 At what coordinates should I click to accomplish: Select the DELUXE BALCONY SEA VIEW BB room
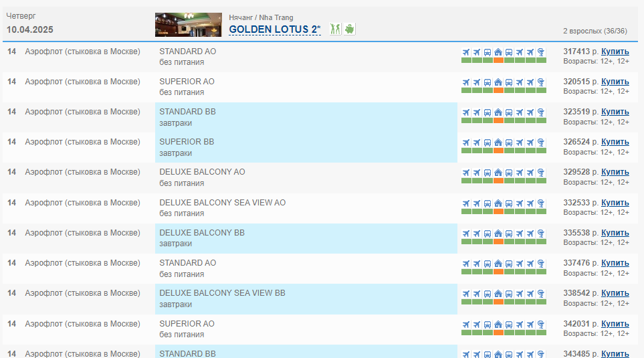click(222, 292)
